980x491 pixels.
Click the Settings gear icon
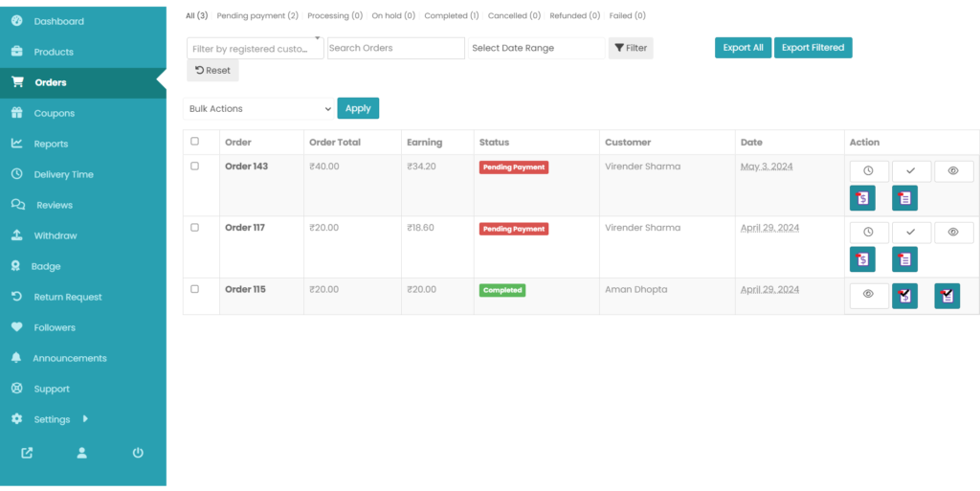(x=17, y=418)
